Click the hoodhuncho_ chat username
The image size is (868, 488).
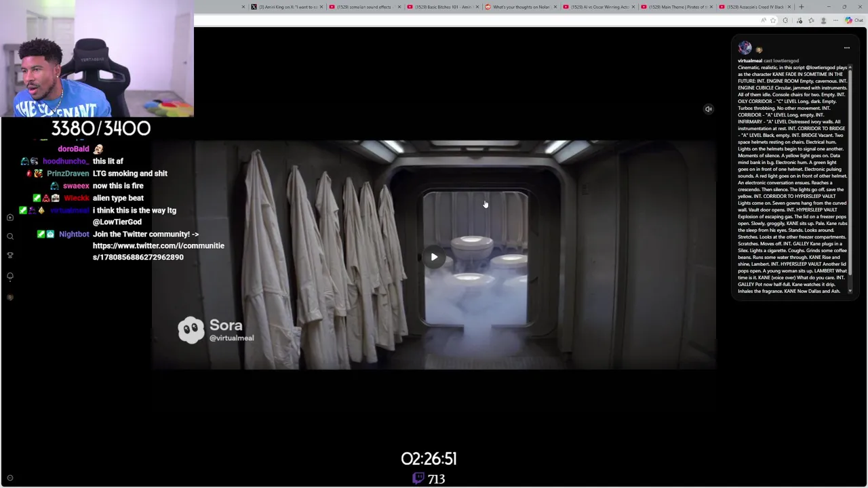point(66,161)
